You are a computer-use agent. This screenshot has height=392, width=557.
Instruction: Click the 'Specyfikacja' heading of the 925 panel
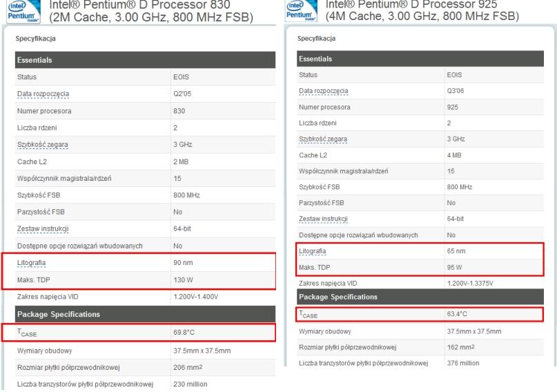[316, 39]
